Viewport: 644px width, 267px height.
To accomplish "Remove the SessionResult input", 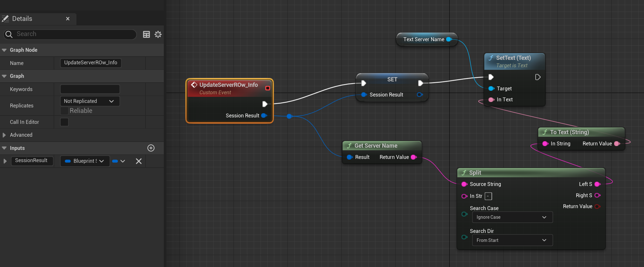I will point(139,161).
